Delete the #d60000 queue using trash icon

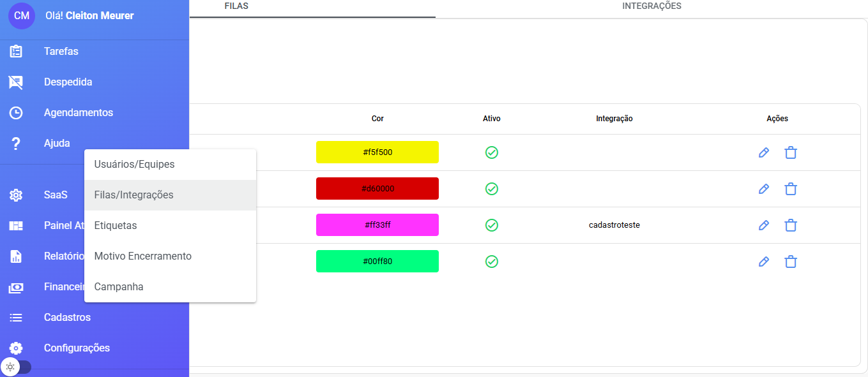point(791,189)
